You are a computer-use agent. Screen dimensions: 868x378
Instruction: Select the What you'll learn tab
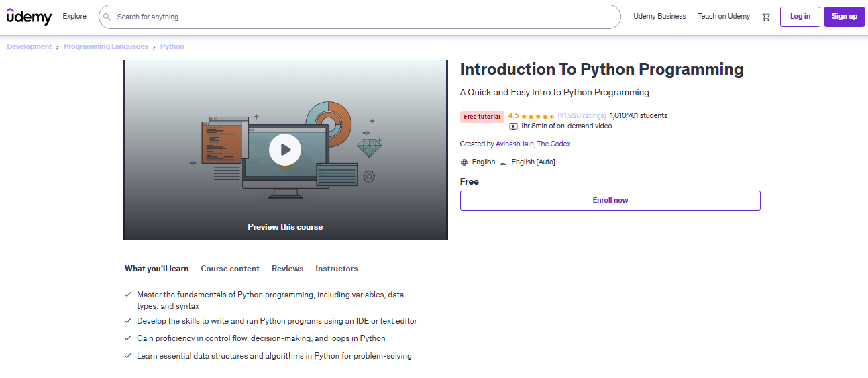click(x=157, y=269)
